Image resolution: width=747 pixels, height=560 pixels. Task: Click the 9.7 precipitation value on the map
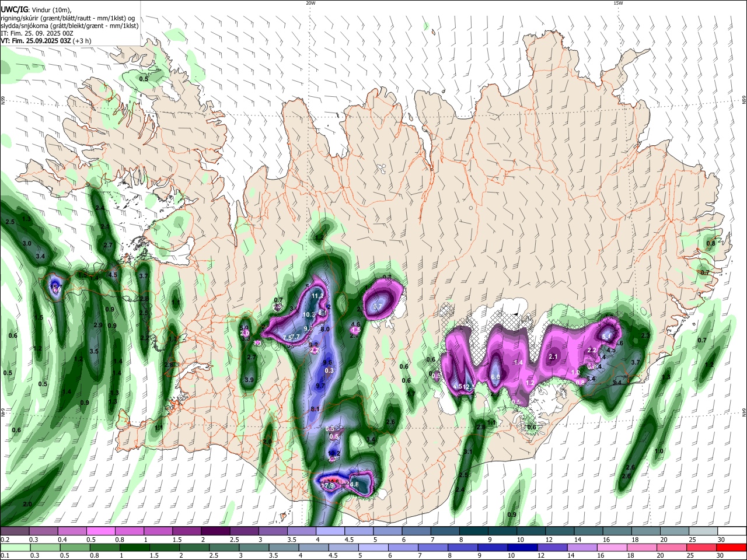point(320,386)
